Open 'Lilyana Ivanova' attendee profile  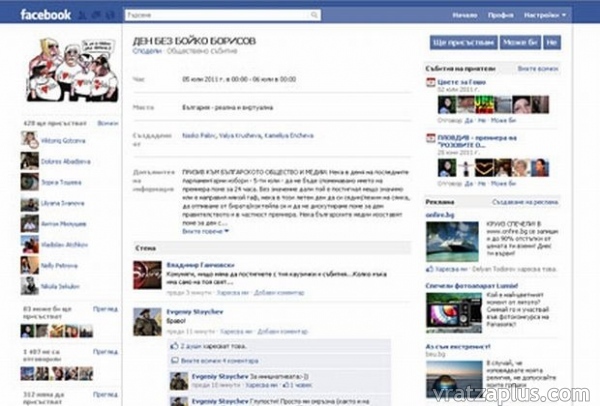click(x=62, y=203)
